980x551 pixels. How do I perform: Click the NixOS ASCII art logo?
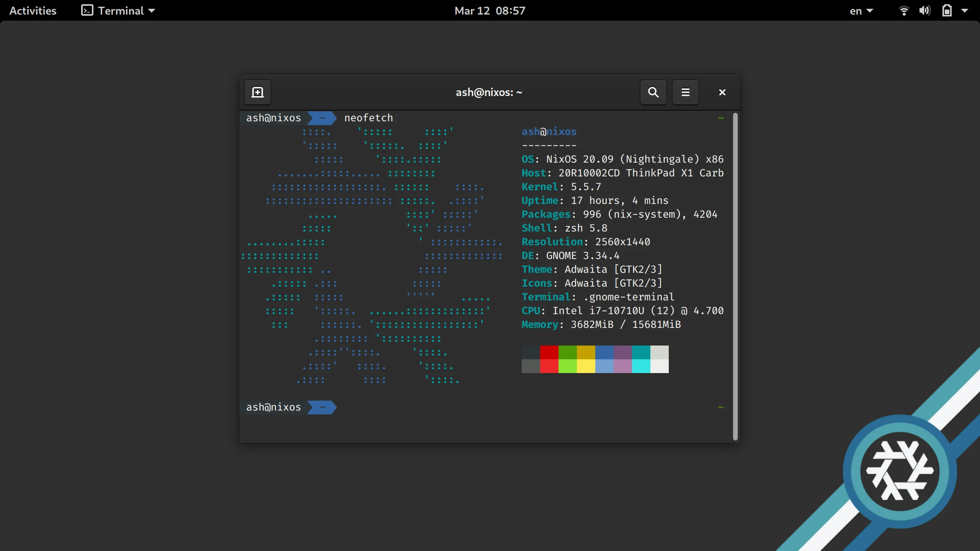[372, 256]
